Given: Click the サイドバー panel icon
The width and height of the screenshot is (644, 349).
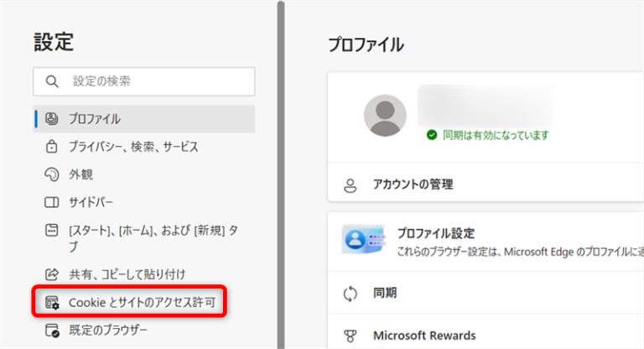Looking at the screenshot, I should pos(52,202).
